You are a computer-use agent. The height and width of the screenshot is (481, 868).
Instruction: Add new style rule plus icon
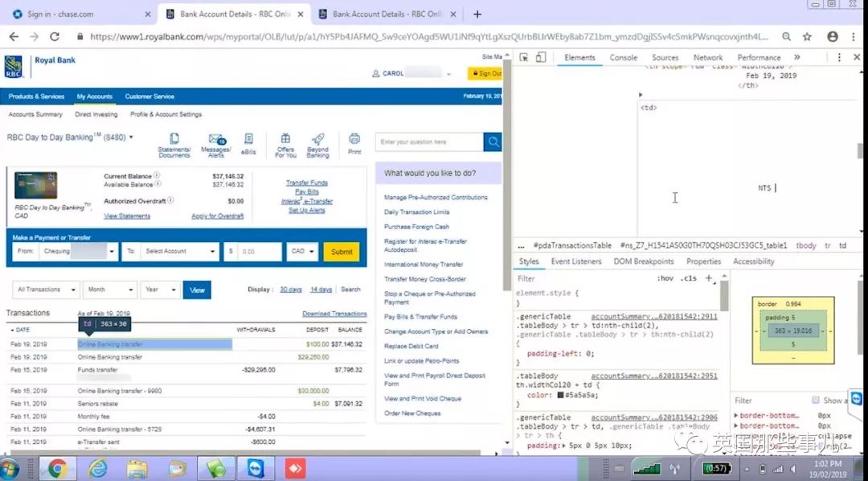click(x=709, y=278)
